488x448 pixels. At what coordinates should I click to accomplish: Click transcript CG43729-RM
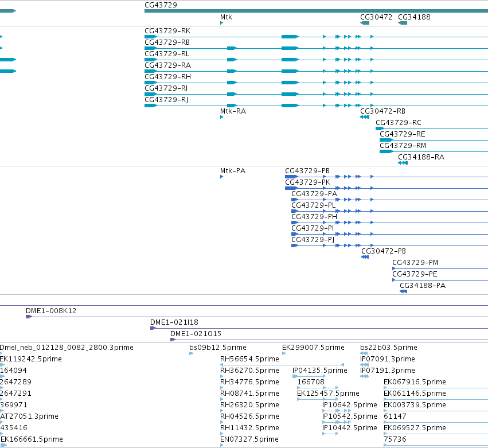point(403,146)
